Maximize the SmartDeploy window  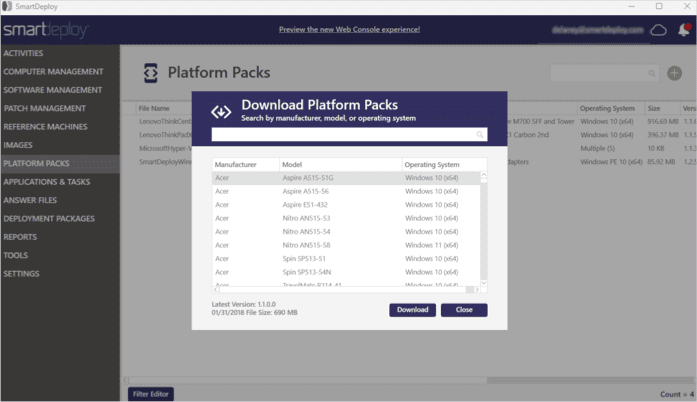[659, 6]
